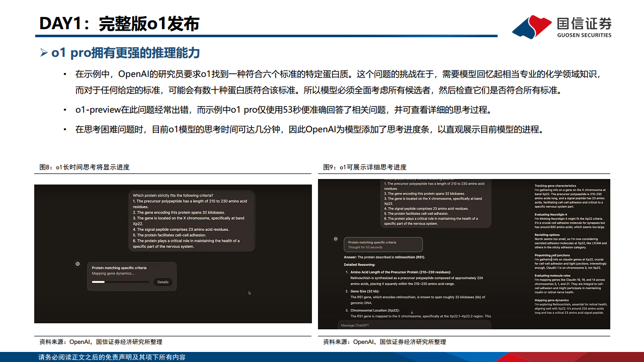Click the user prompt bubble in Figure 8
The image size is (644, 362).
click(x=192, y=221)
